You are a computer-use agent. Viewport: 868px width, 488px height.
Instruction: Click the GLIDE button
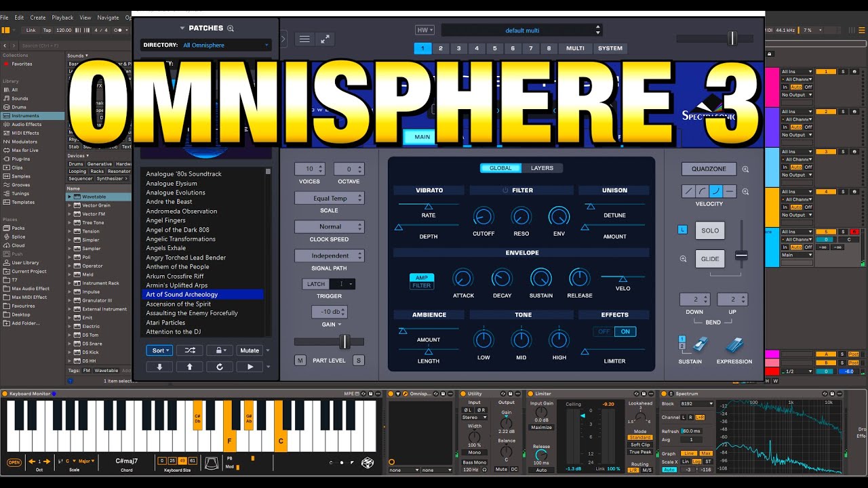pyautogui.click(x=710, y=259)
